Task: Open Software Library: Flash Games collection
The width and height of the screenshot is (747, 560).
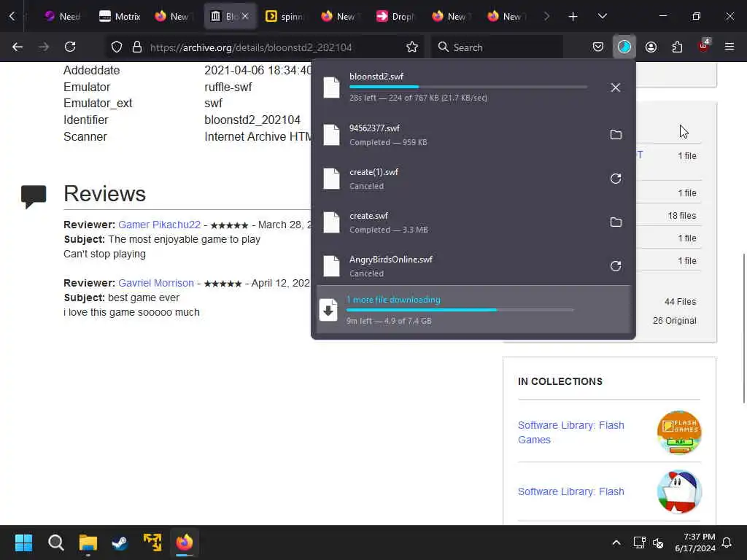Action: pyautogui.click(x=570, y=432)
